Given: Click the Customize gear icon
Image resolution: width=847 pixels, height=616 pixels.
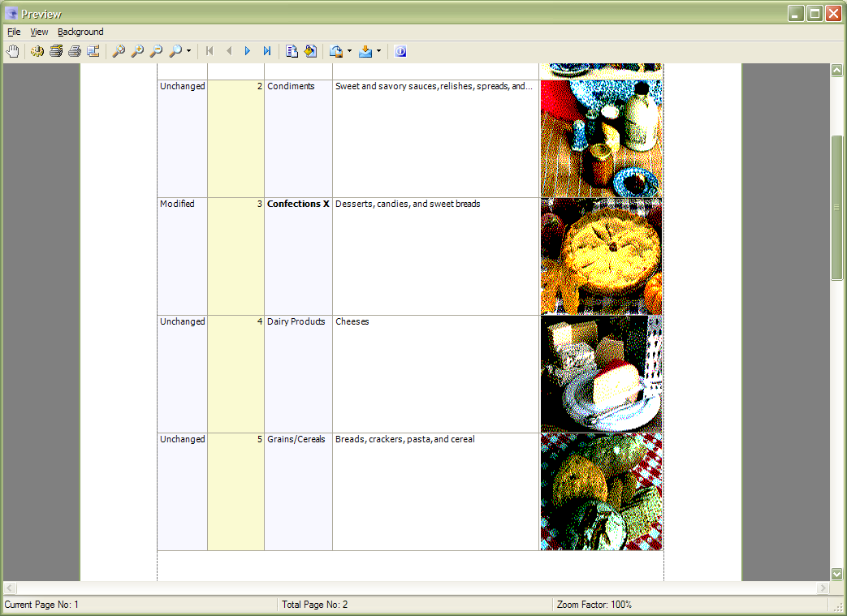Looking at the screenshot, I should click(x=37, y=51).
